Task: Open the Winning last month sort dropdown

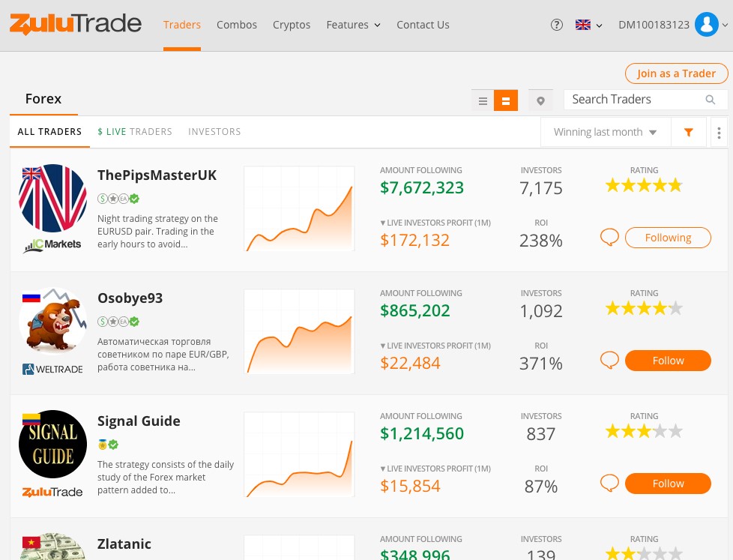Action: pyautogui.click(x=606, y=132)
